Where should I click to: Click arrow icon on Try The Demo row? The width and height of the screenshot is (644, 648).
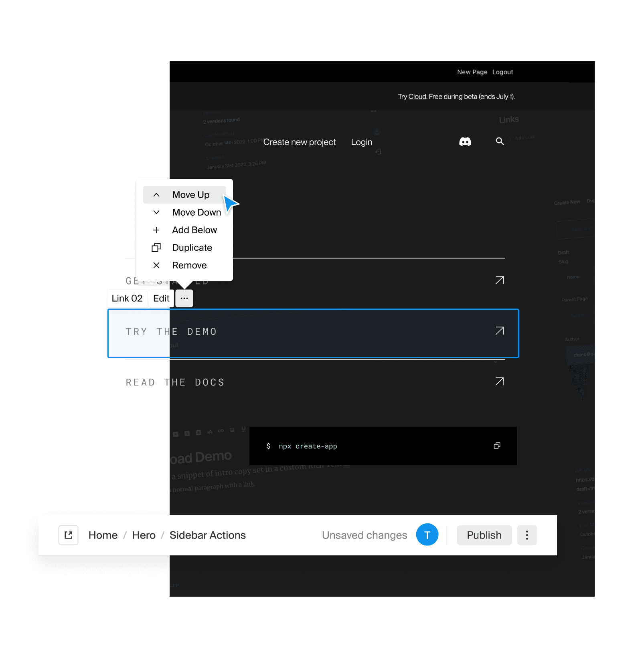coord(500,331)
